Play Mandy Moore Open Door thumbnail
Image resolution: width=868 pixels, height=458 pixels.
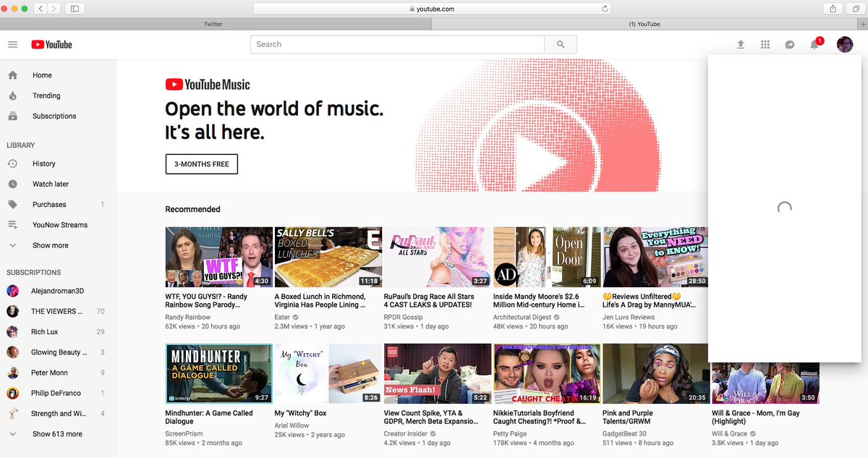[547, 258]
